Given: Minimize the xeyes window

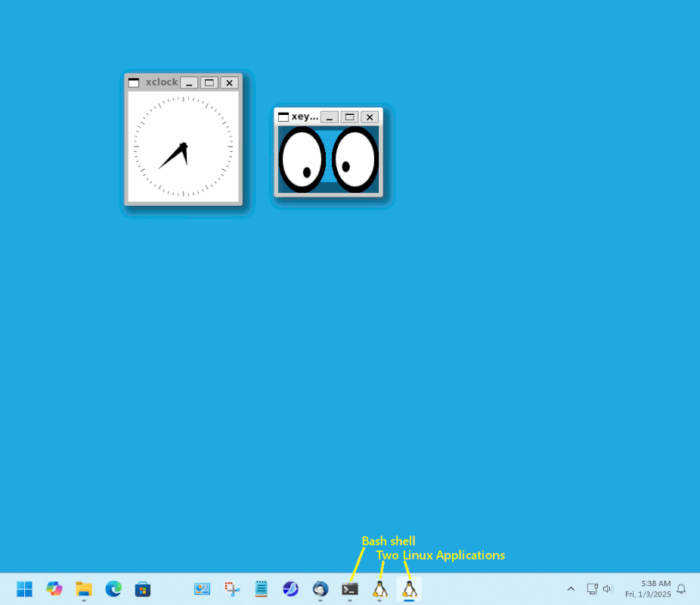Looking at the screenshot, I should pos(330,117).
